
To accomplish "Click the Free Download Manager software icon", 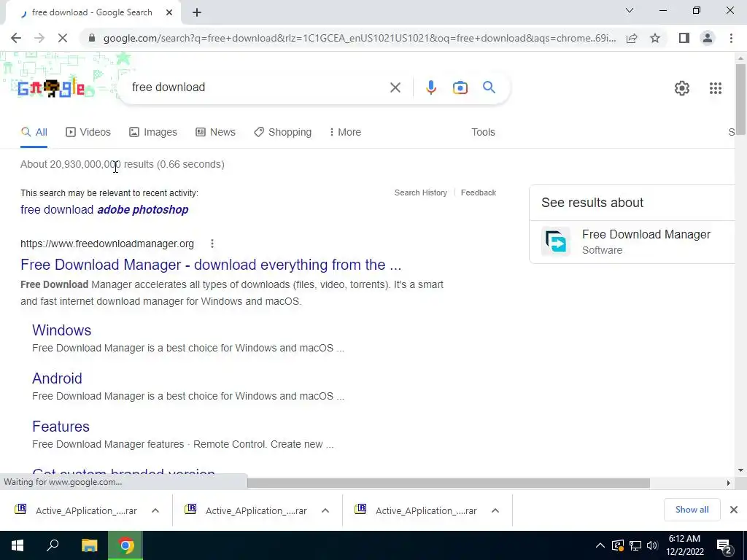I will tap(555, 241).
